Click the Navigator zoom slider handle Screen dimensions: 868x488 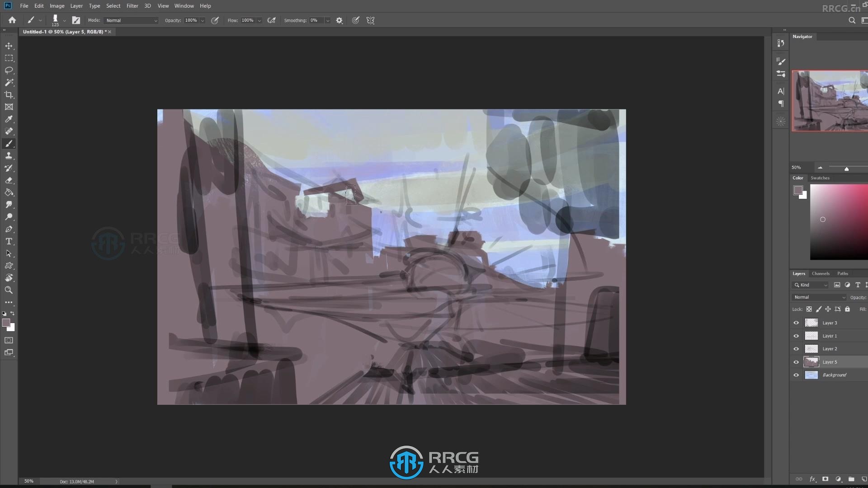(846, 169)
